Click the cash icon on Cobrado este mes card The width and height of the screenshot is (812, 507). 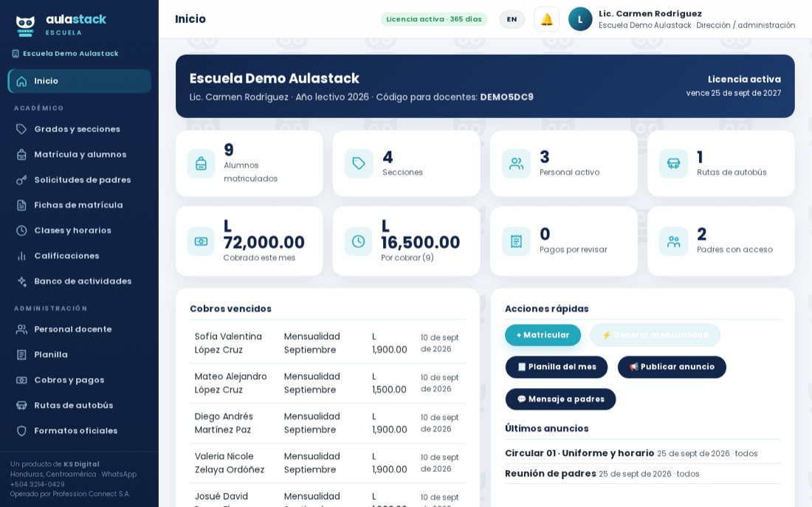[x=201, y=241]
